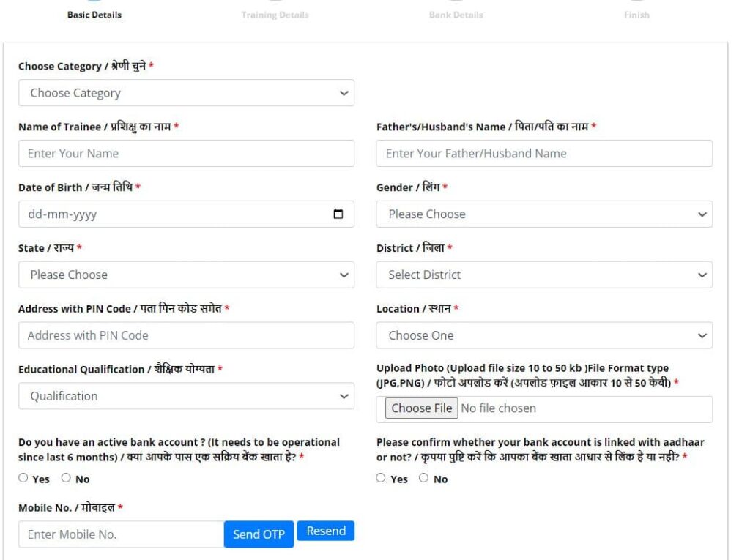Click the Father/Husband Name input field
The image size is (750, 560).
pyautogui.click(x=543, y=154)
